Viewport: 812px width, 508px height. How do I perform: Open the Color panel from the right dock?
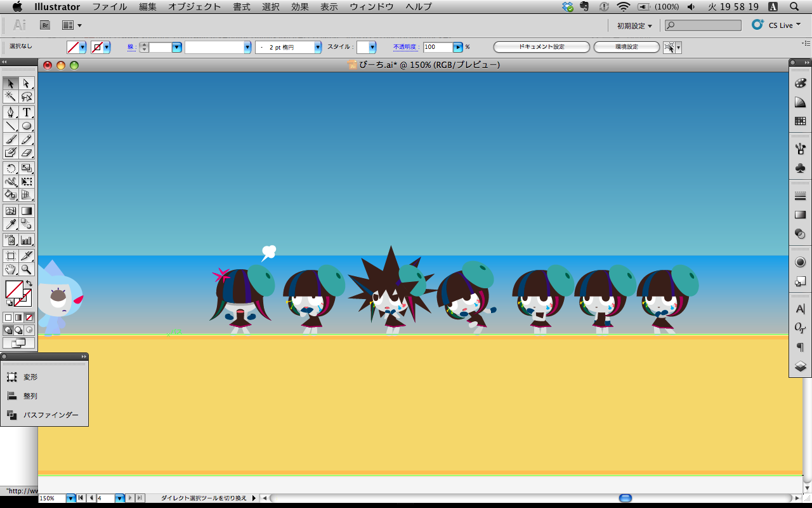coord(800,83)
